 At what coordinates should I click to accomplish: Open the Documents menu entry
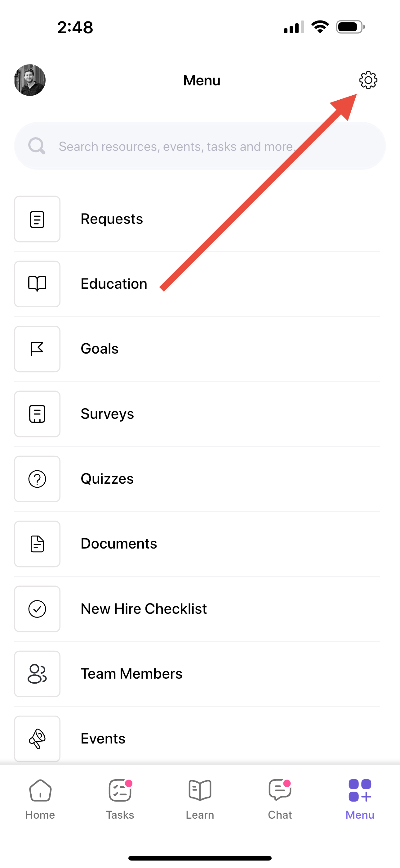(x=197, y=544)
